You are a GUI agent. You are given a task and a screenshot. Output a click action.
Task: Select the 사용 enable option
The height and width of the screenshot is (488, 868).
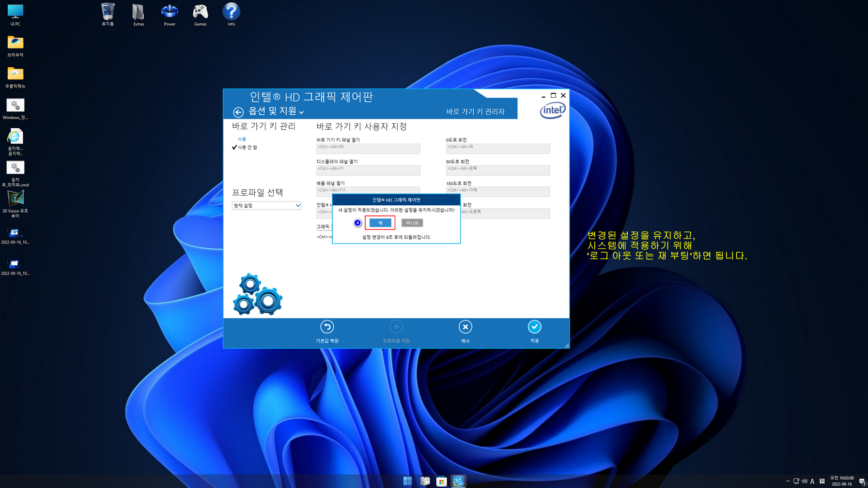click(x=242, y=139)
